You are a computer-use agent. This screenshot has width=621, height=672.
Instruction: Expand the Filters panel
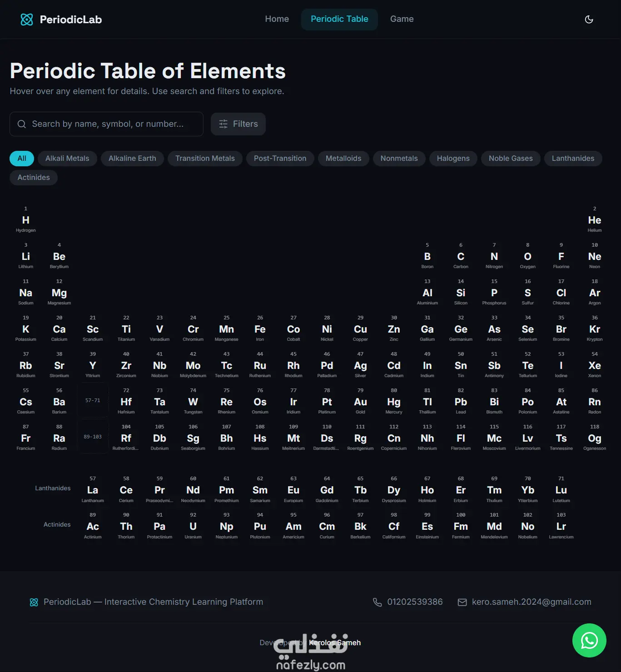point(238,124)
